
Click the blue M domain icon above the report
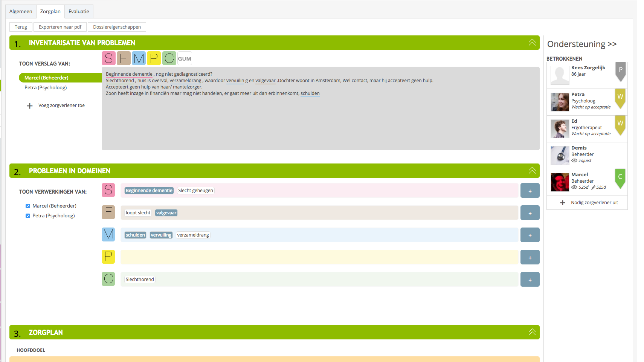[139, 58]
